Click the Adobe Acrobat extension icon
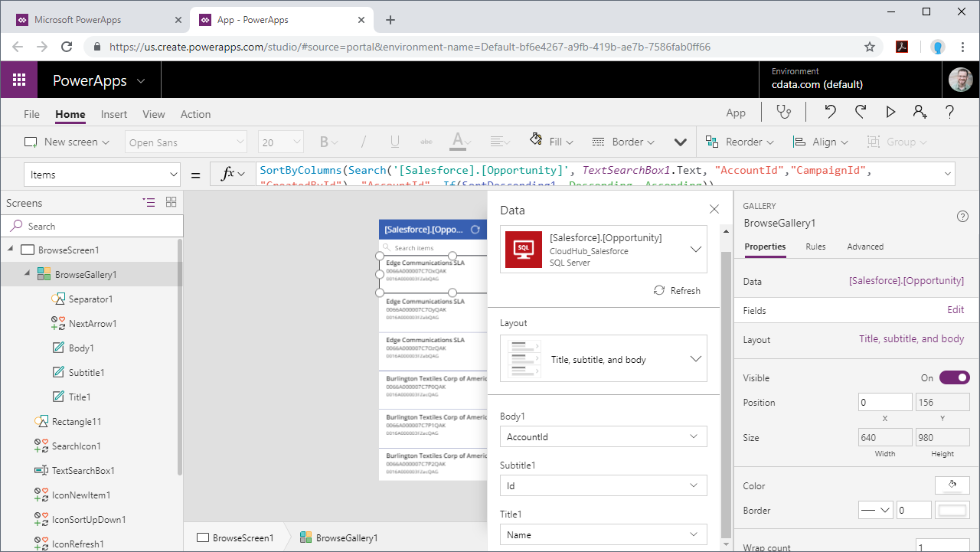This screenshot has height=552, width=980. point(903,47)
